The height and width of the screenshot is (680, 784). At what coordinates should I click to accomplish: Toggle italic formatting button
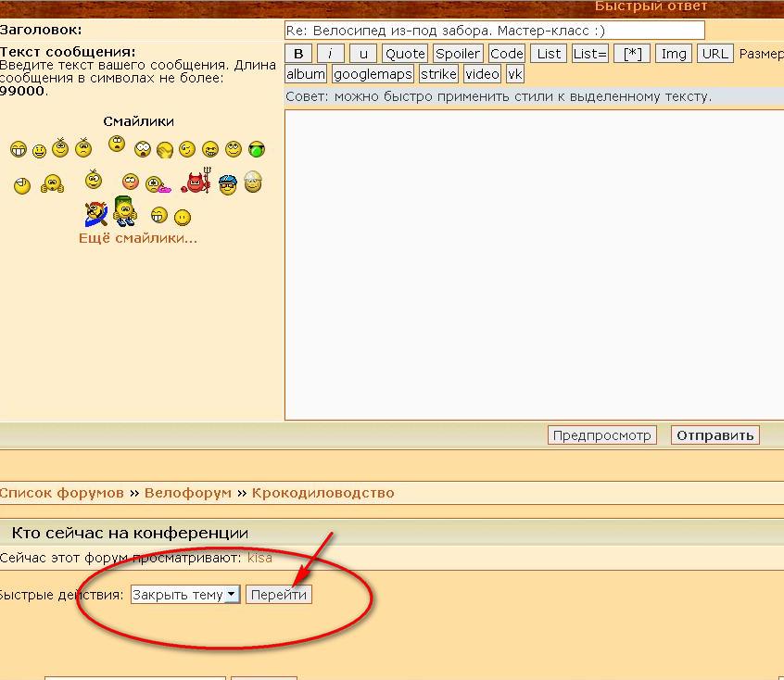[x=331, y=54]
